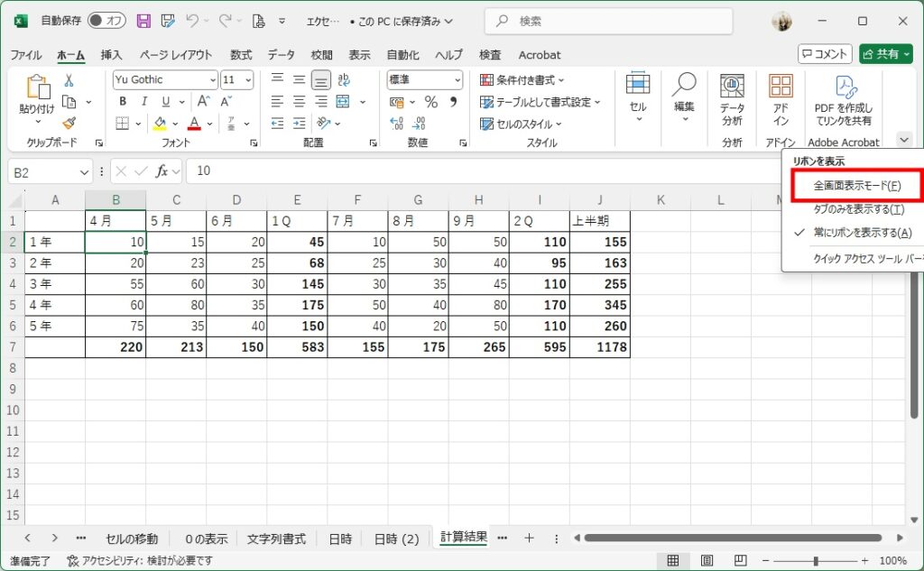This screenshot has height=571, width=924.
Task: Click the Save icon in title bar
Action: (143, 21)
